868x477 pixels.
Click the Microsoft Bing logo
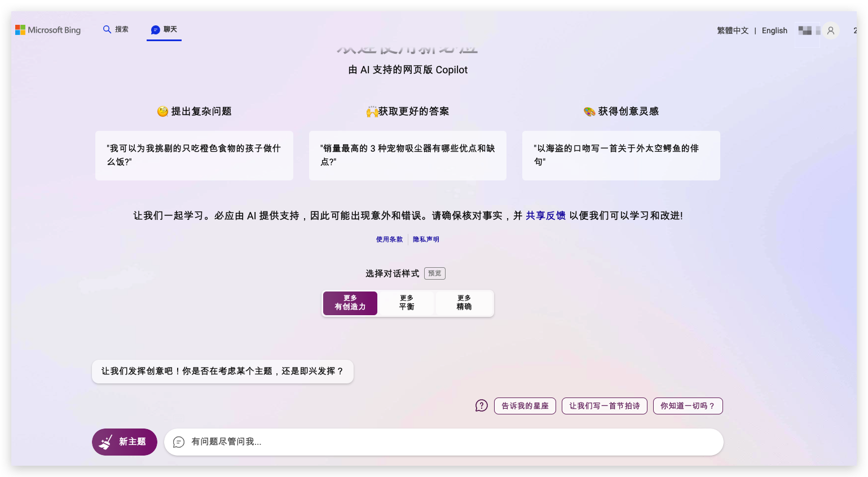click(x=48, y=30)
